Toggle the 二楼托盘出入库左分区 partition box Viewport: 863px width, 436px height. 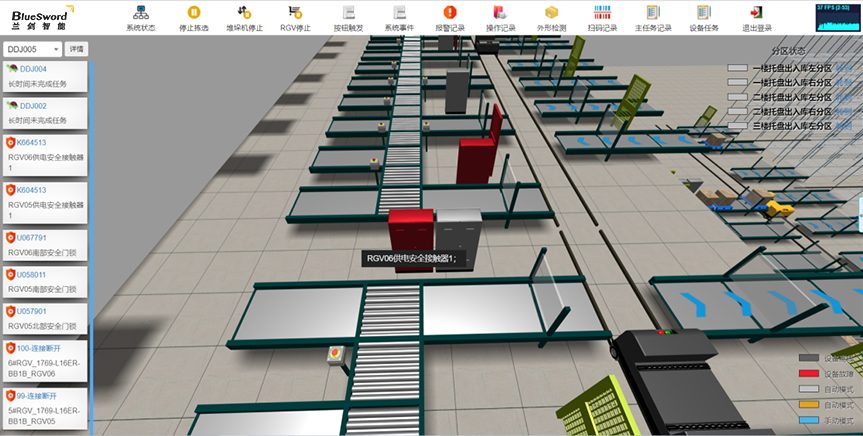coord(737,98)
